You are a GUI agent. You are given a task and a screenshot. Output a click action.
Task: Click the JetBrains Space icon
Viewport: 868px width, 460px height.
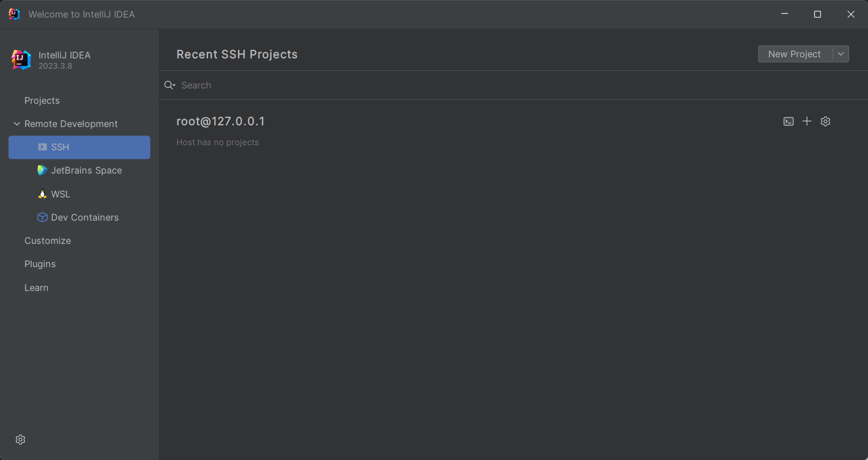pyautogui.click(x=42, y=170)
